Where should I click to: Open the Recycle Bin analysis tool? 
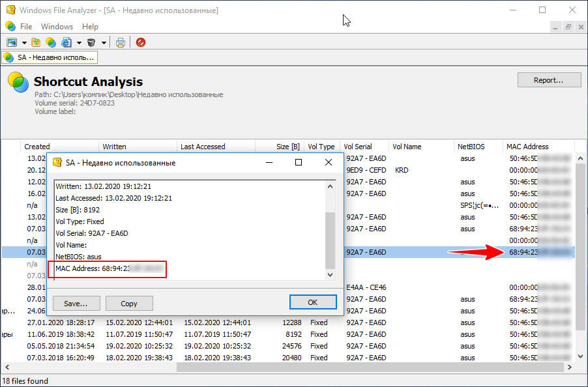[91, 42]
